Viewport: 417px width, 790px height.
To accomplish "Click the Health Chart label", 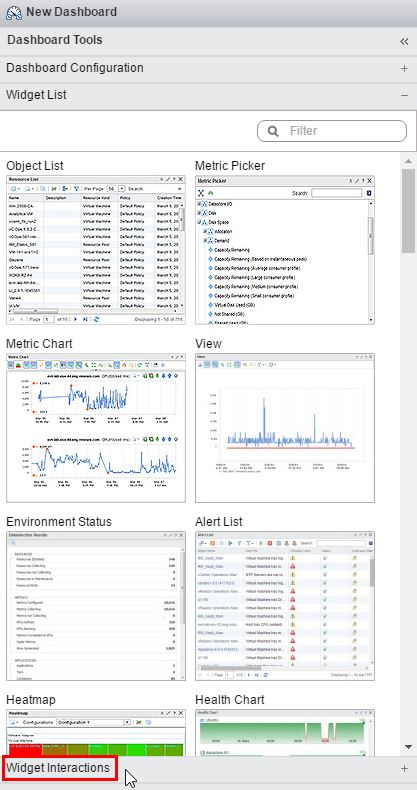I will pos(230,700).
